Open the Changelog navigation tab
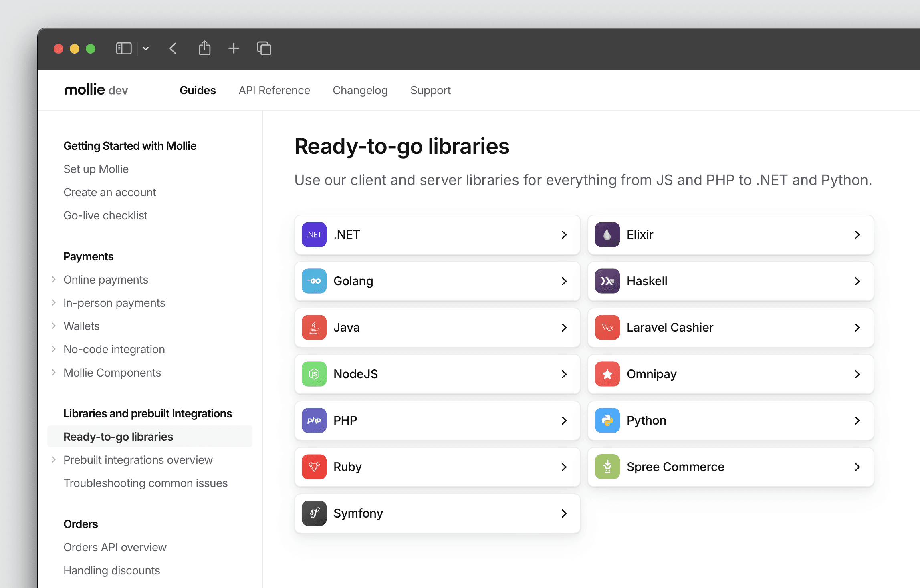Viewport: 920px width, 588px height. (360, 90)
